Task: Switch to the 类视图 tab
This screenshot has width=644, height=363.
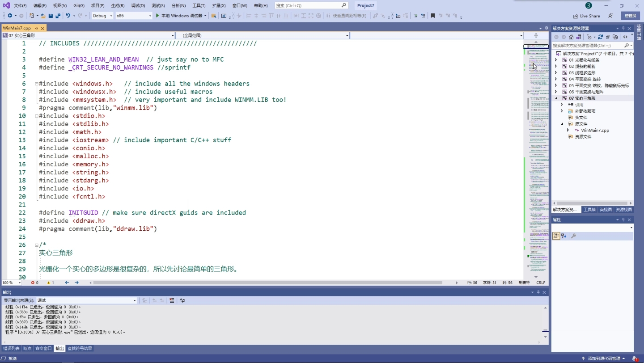Action: [x=605, y=210]
